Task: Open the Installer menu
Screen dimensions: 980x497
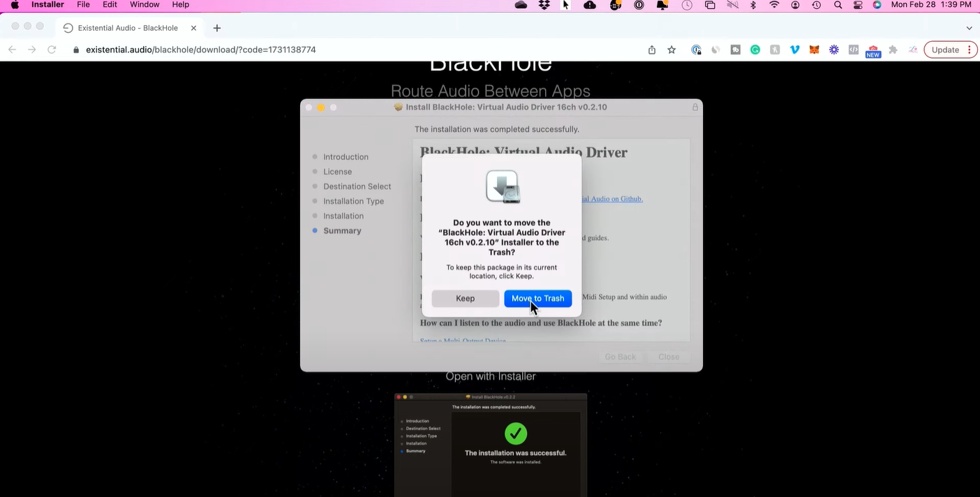Action: tap(47, 5)
